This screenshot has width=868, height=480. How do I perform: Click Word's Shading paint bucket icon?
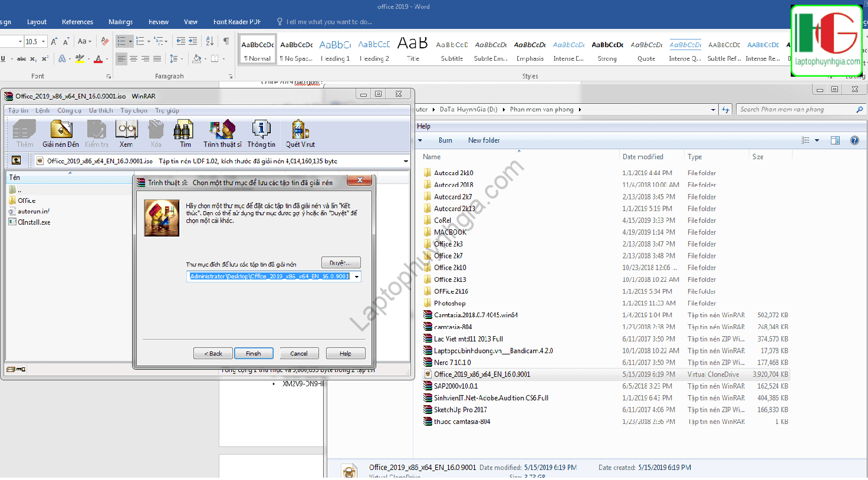pos(196,59)
